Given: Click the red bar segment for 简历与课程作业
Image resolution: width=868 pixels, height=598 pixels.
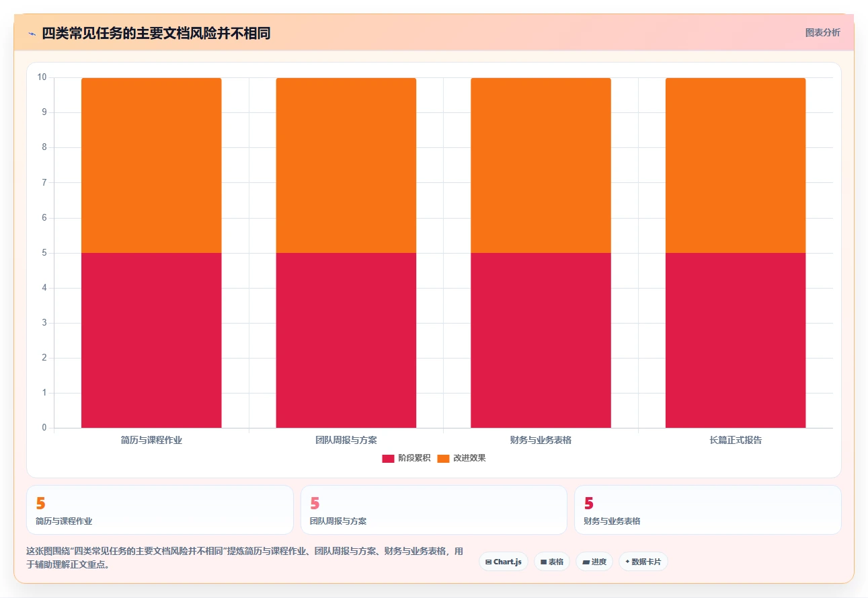Looking at the screenshot, I should (x=151, y=340).
